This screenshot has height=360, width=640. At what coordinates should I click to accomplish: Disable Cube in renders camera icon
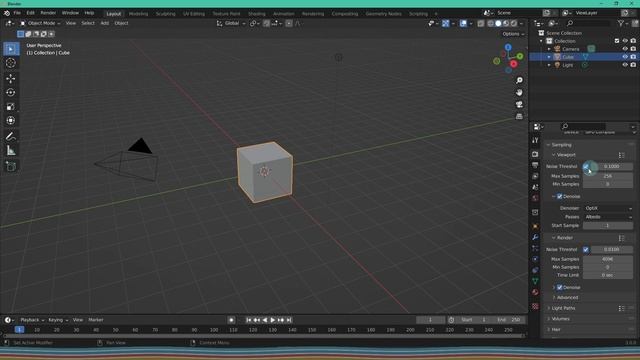click(633, 57)
